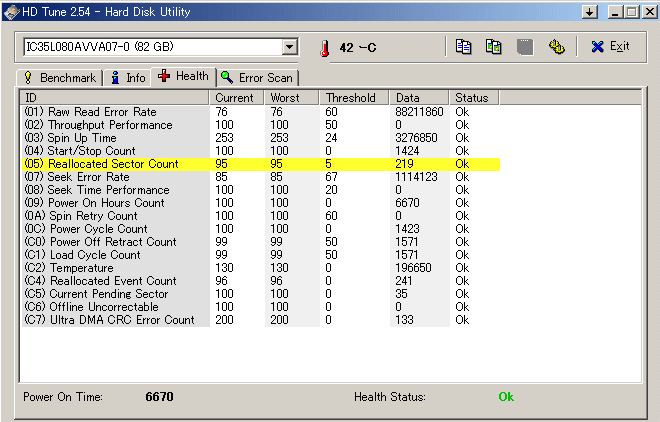Screen dimensions: 660x422
Task: Select the Seek Time Performance row
Action: pos(261,190)
